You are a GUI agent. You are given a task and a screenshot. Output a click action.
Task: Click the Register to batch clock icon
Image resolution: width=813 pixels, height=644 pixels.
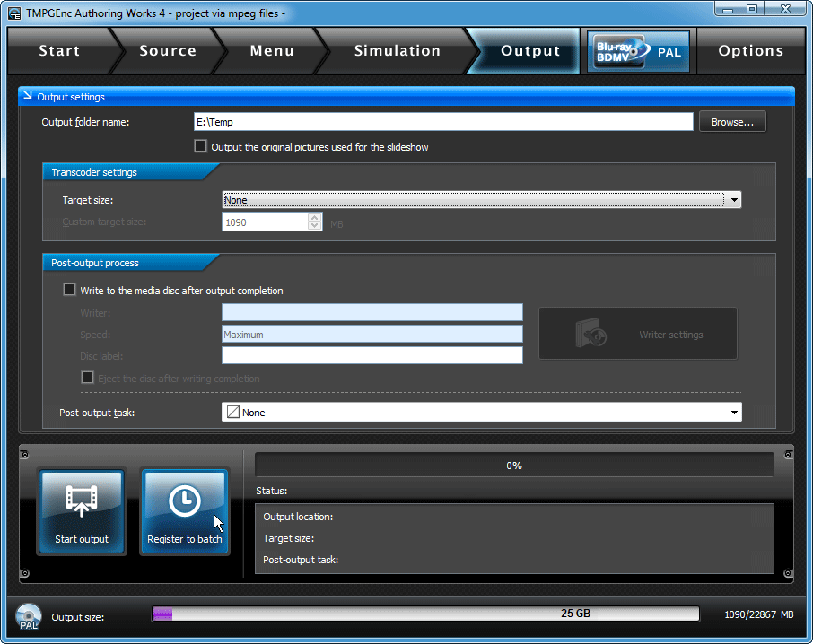pyautogui.click(x=185, y=500)
